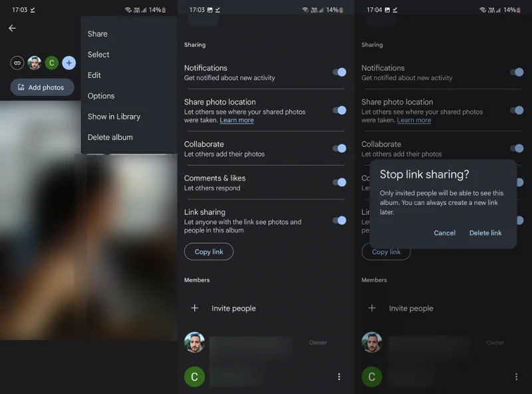
Task: Toggle Notifications switch in right screen
Action: pos(517,72)
